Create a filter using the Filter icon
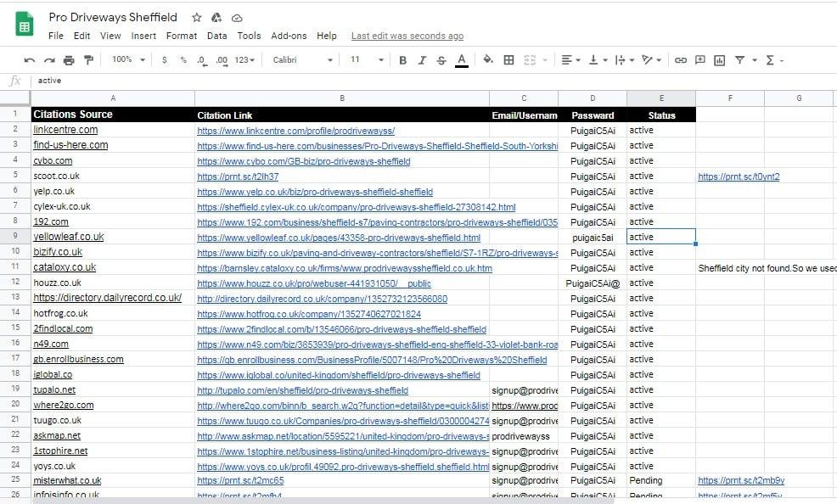 pos(739,60)
